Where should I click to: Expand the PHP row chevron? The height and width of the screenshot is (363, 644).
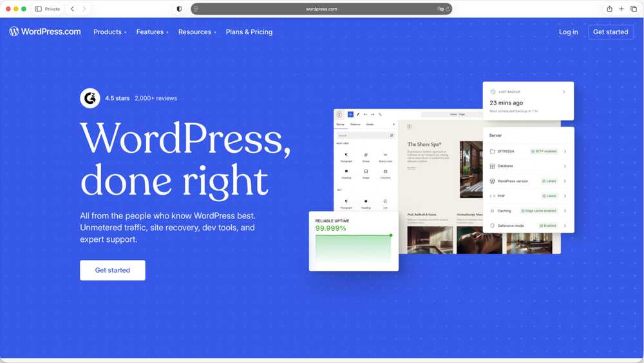pos(565,195)
